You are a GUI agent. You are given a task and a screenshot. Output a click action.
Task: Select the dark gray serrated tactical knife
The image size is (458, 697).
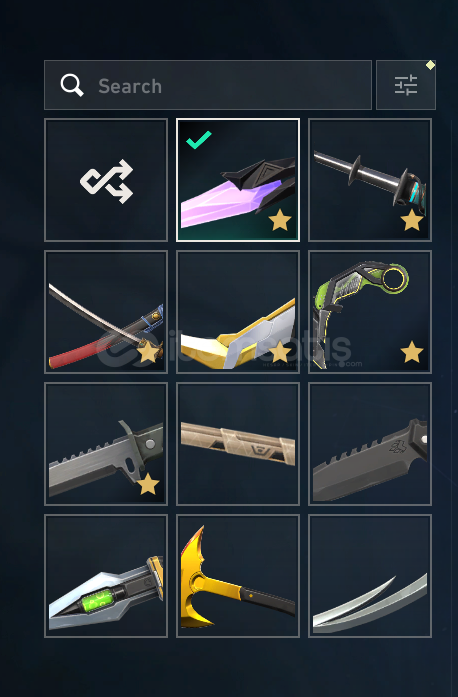370,444
